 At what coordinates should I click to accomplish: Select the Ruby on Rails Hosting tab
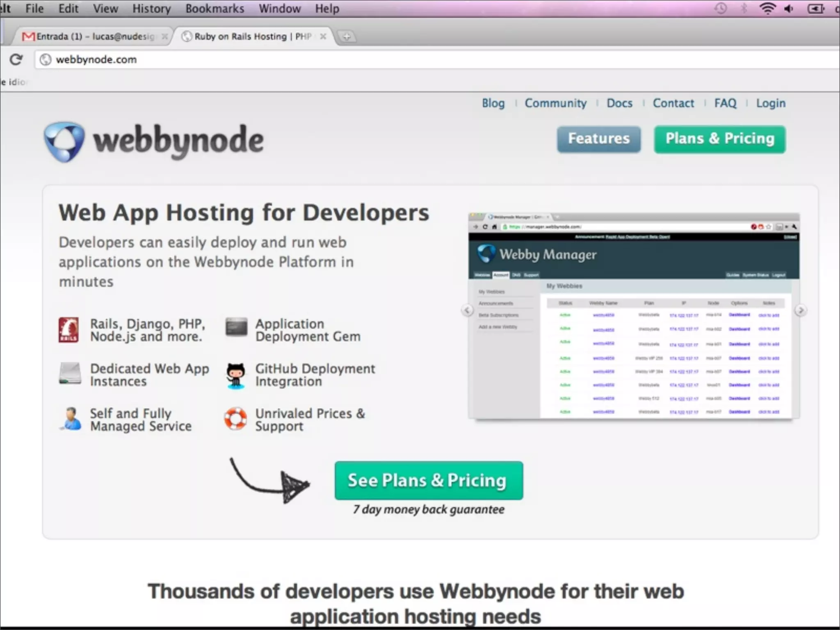click(254, 37)
